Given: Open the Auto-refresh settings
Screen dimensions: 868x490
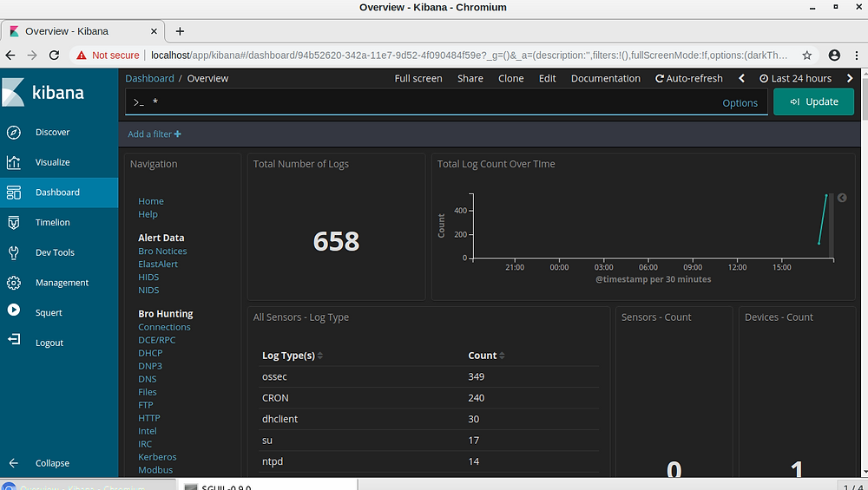Looking at the screenshot, I should coord(689,79).
